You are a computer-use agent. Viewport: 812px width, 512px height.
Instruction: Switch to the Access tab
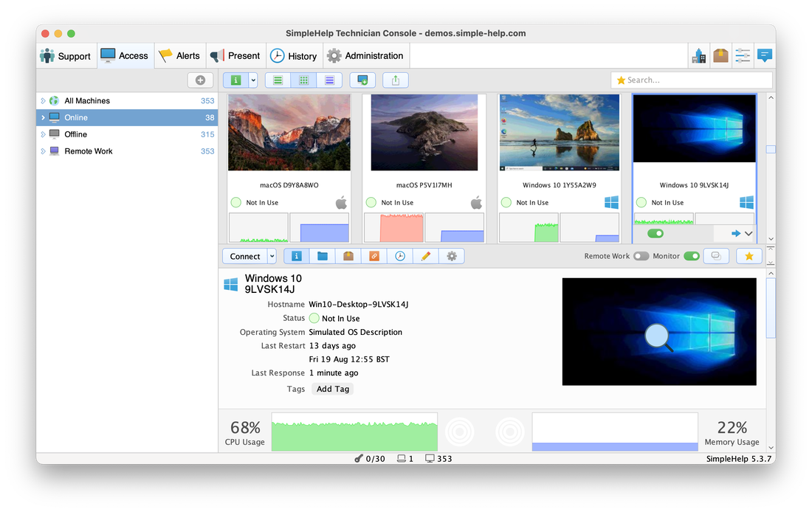124,56
